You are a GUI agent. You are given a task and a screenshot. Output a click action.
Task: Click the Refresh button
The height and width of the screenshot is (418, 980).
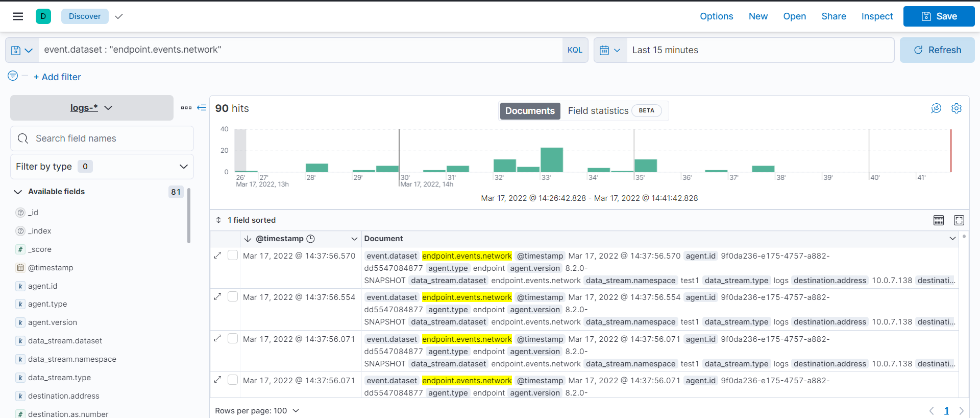[x=937, y=50]
